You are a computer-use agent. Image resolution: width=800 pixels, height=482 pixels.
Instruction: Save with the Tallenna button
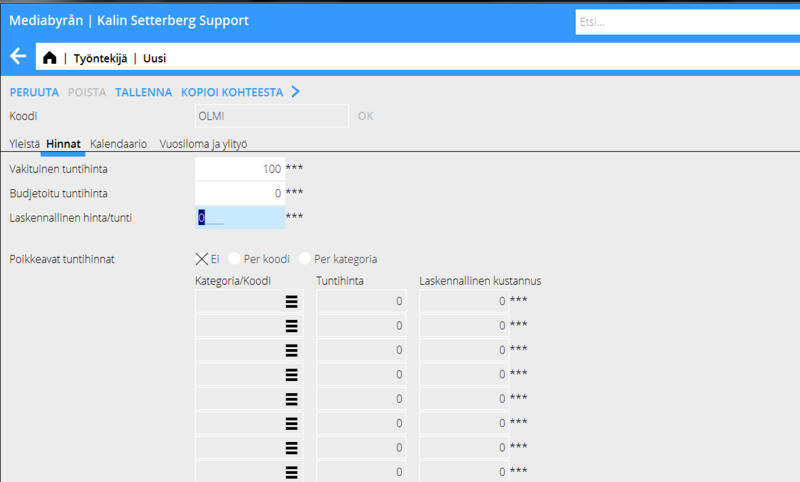pos(143,92)
